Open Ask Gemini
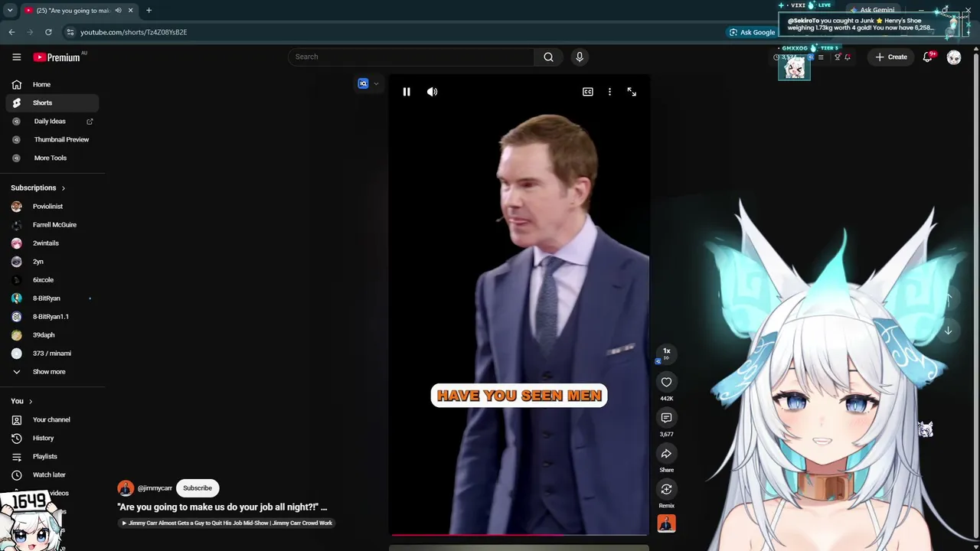 pos(872,11)
